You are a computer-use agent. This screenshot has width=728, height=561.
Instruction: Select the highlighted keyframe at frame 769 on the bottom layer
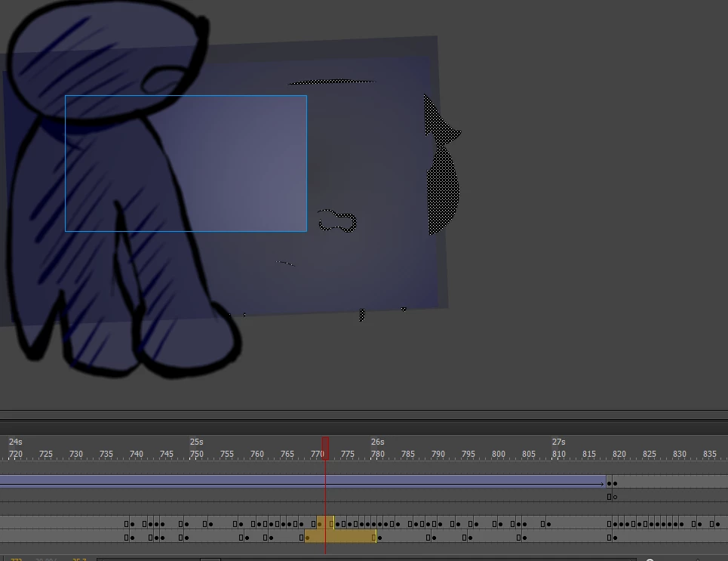307,538
